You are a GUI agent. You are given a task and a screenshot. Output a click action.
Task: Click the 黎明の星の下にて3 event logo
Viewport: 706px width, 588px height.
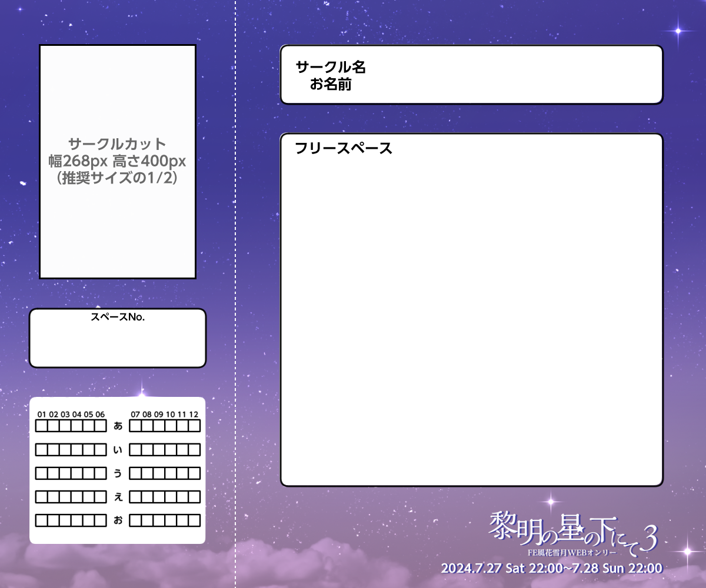click(572, 533)
